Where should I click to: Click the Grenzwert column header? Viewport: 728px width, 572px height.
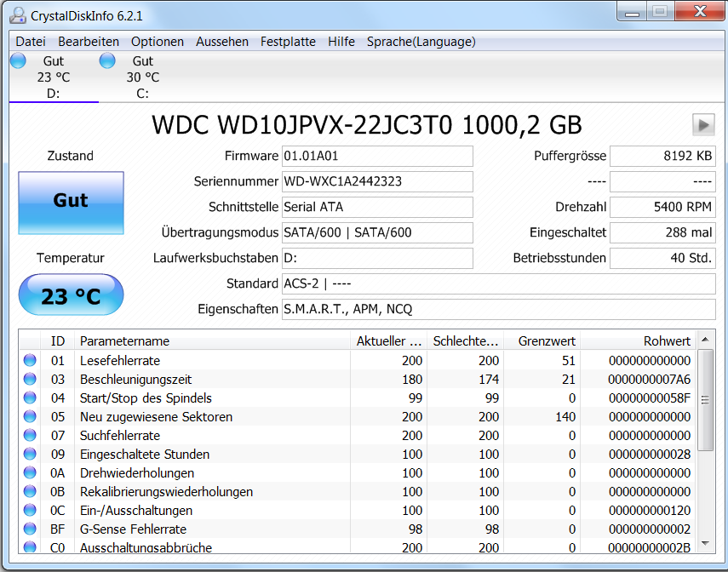pos(542,341)
